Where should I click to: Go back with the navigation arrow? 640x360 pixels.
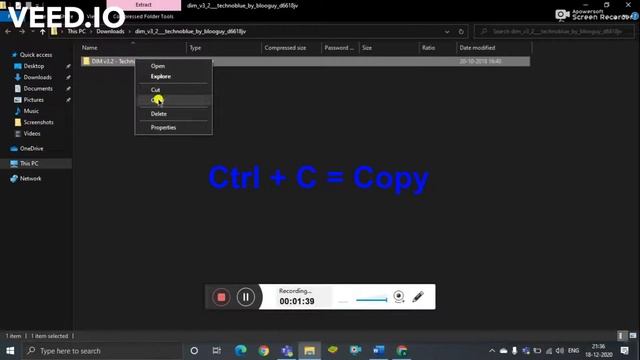pyautogui.click(x=8, y=31)
